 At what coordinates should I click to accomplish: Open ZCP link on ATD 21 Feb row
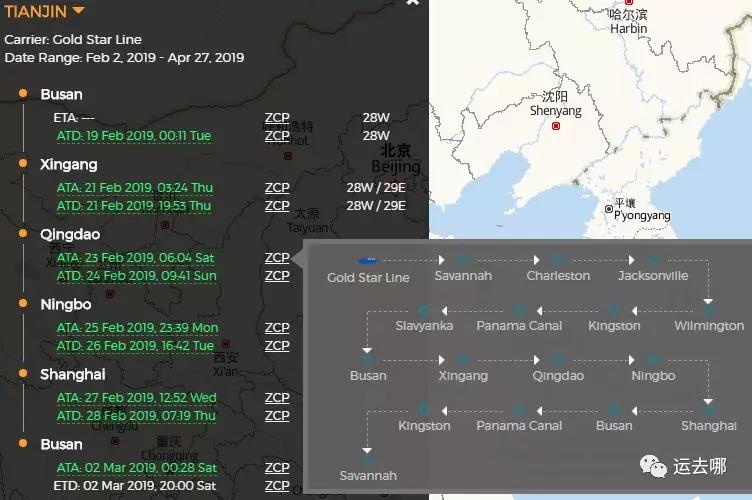277,206
